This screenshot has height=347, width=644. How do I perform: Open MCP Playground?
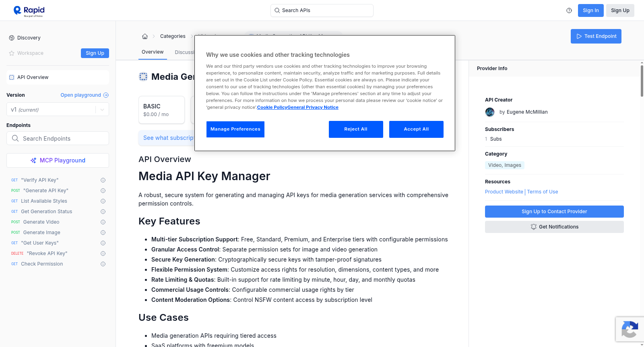click(58, 160)
